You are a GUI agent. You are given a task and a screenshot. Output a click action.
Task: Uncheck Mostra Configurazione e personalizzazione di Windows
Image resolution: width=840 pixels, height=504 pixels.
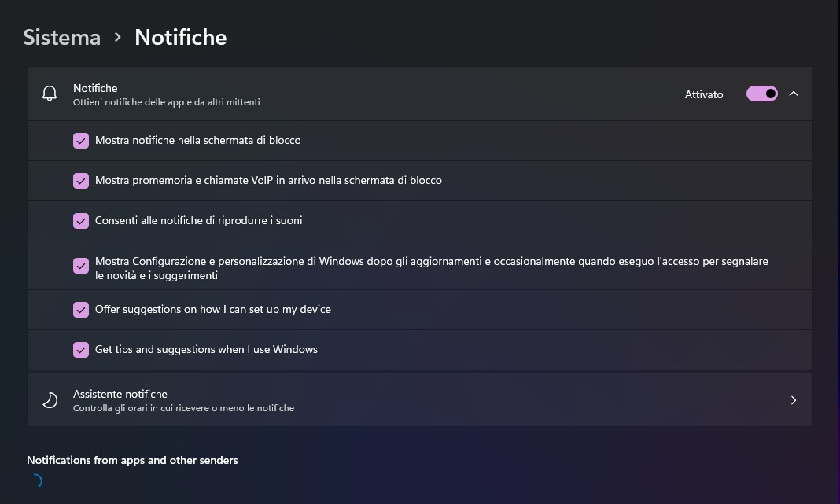(81, 266)
